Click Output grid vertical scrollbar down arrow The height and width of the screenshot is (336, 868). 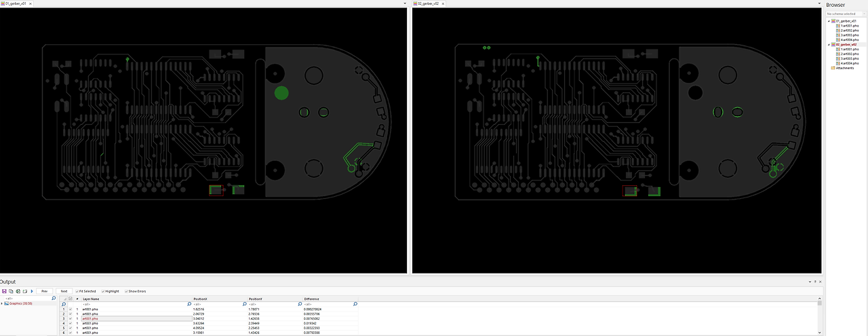(x=820, y=333)
